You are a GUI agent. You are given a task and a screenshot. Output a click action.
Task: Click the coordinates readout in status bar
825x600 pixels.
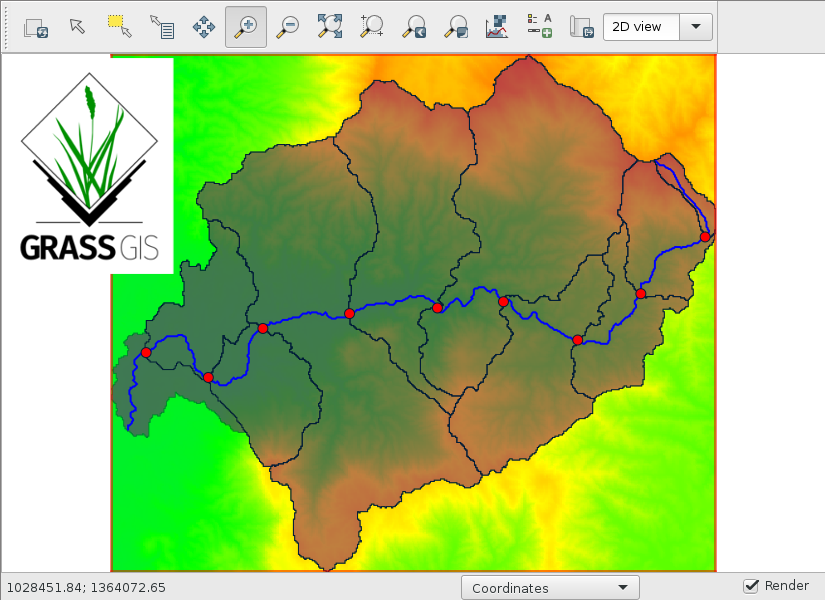click(86, 588)
